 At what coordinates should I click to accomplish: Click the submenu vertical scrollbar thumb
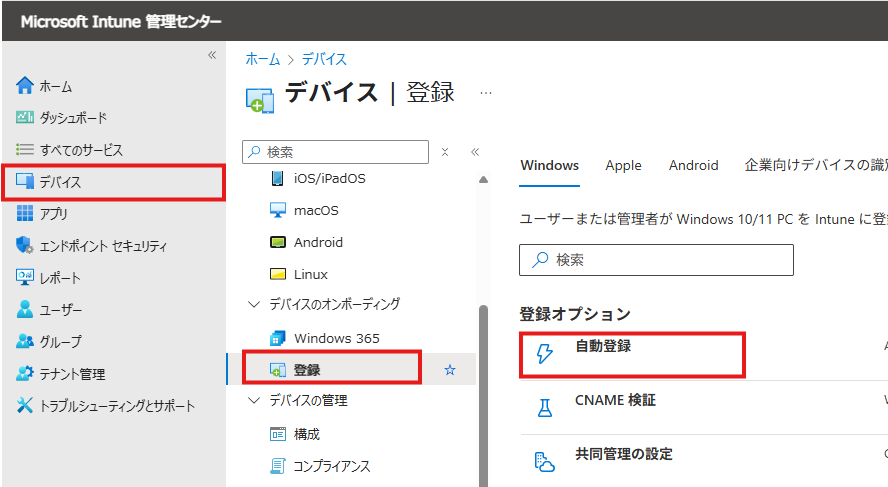click(x=483, y=395)
